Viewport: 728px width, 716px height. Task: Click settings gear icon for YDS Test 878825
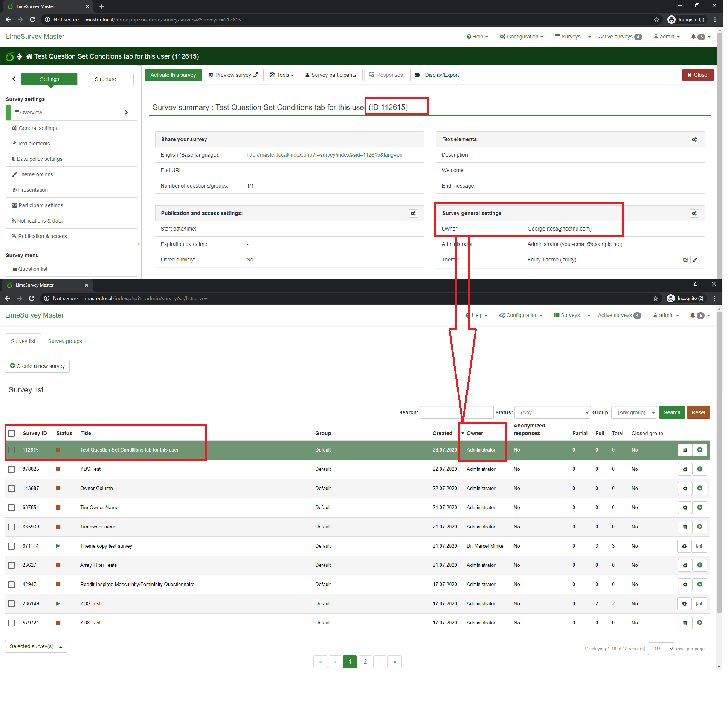click(x=685, y=469)
